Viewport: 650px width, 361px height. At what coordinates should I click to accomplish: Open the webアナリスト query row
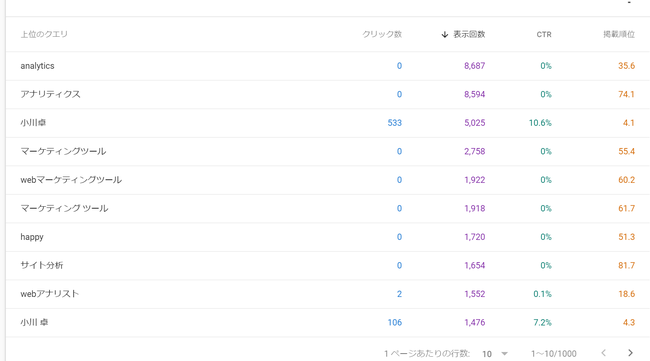point(327,294)
